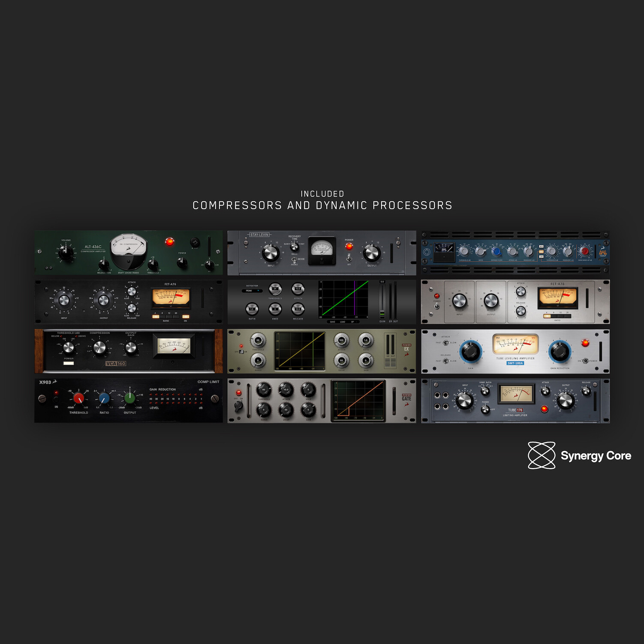Click the Power EX Decay knob
The width and height of the screenshot is (644, 644).
(x=342, y=361)
